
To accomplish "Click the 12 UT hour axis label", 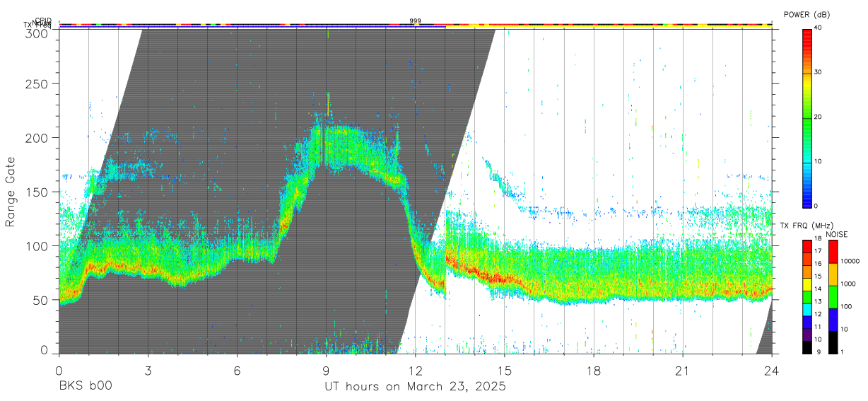I will (x=416, y=371).
